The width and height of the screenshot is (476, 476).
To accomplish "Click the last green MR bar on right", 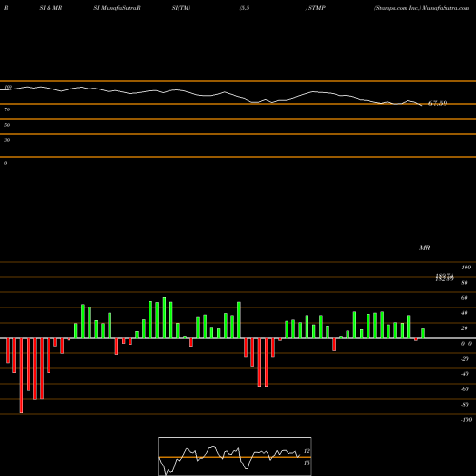I will [x=423, y=333].
